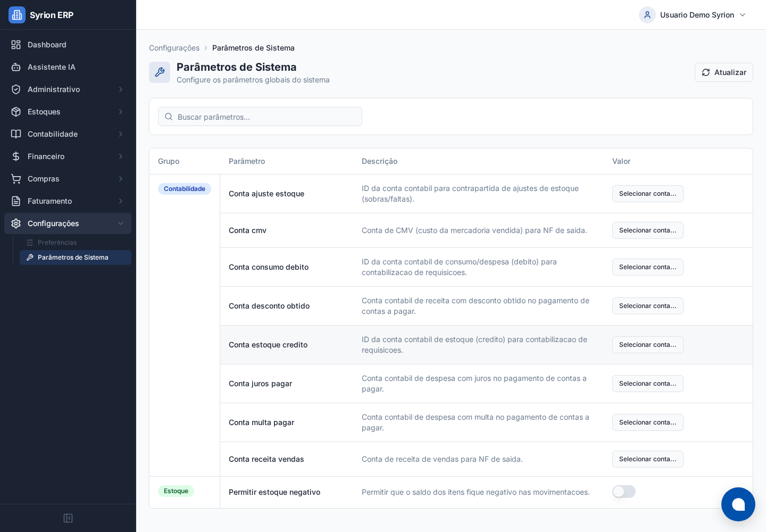766x532 pixels.
Task: Click the 'Conta juros pagar' parameter text
Action: (260, 384)
